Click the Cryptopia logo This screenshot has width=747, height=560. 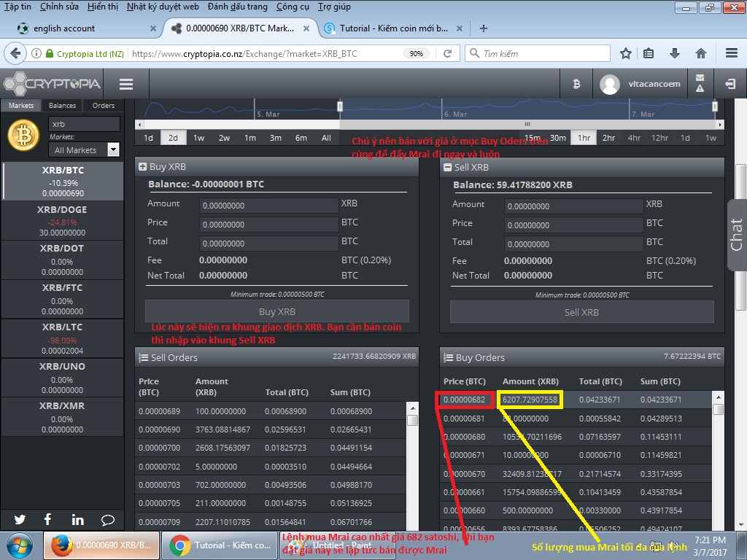tap(52, 85)
